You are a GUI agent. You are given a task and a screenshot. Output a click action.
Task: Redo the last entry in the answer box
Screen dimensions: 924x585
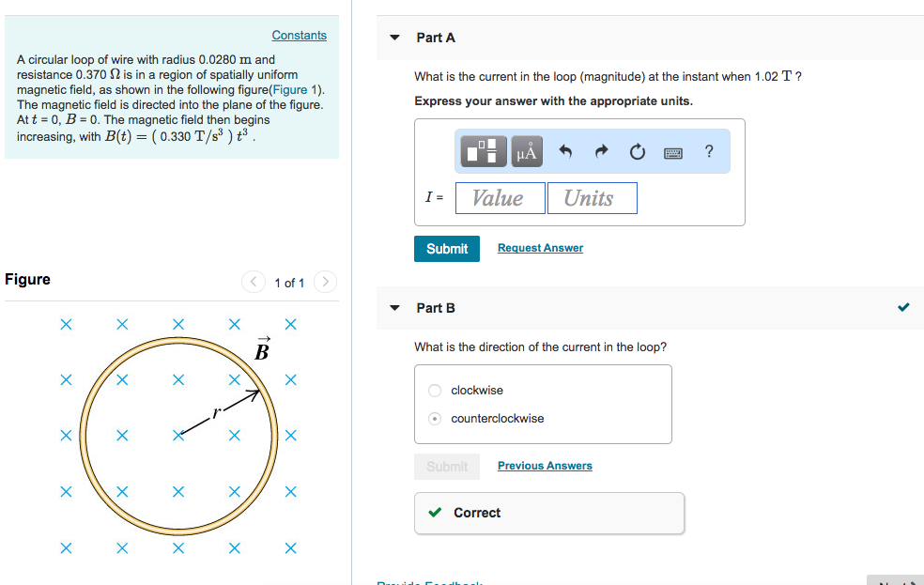[601, 150]
